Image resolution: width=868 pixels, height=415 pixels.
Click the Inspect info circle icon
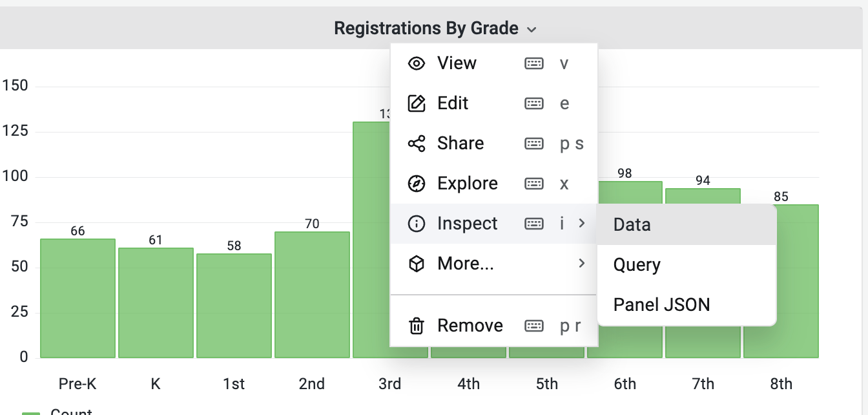coord(417,224)
